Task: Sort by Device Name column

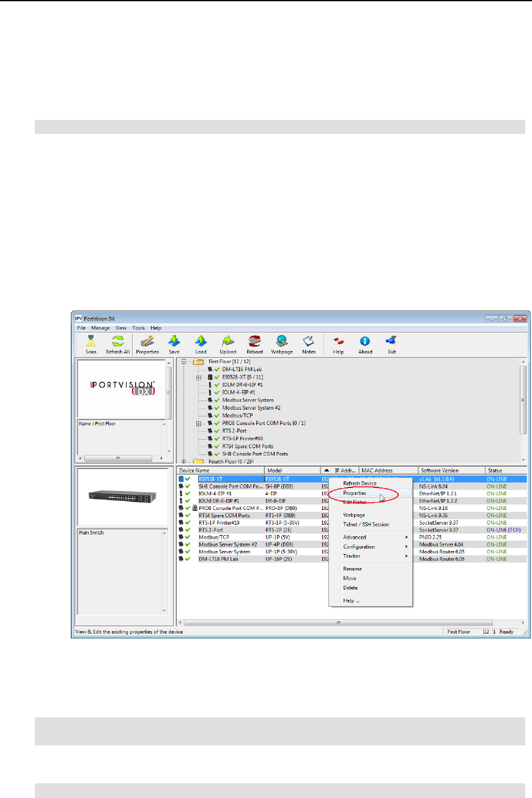Action: click(x=220, y=470)
